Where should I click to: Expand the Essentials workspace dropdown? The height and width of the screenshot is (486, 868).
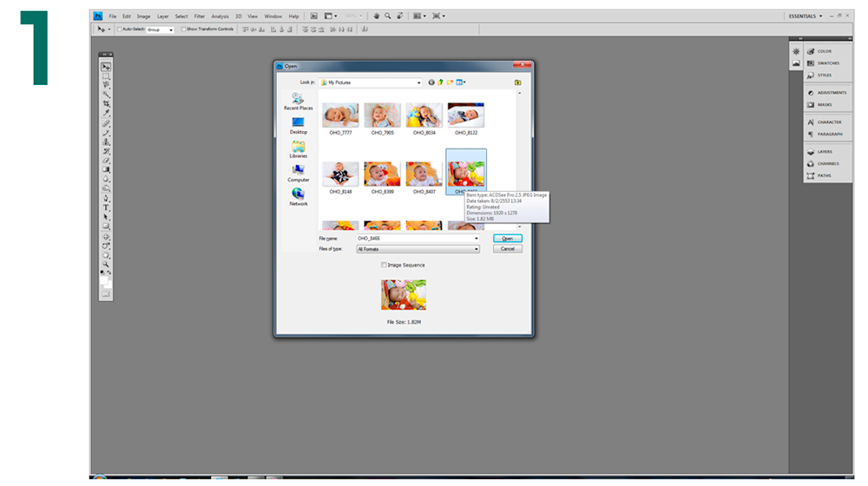point(821,16)
